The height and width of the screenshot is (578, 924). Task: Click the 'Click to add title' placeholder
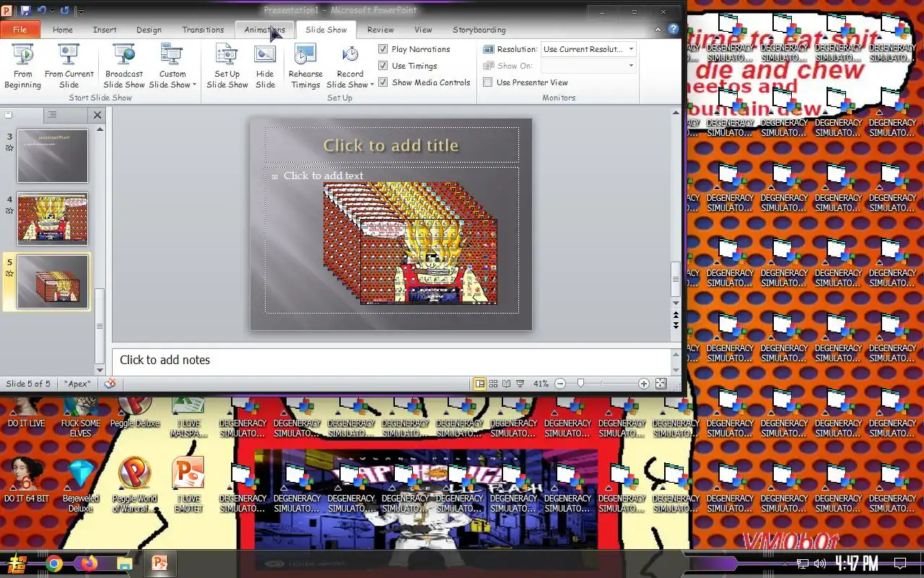(391, 145)
